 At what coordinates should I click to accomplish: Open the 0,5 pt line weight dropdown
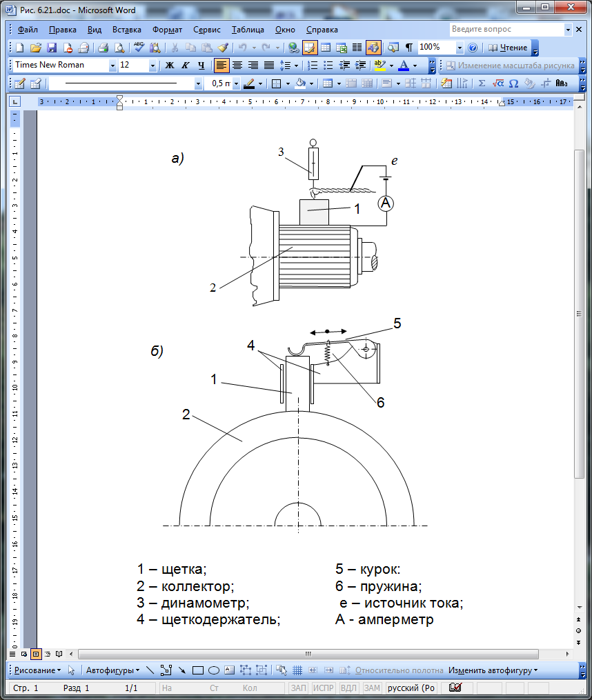[x=237, y=83]
